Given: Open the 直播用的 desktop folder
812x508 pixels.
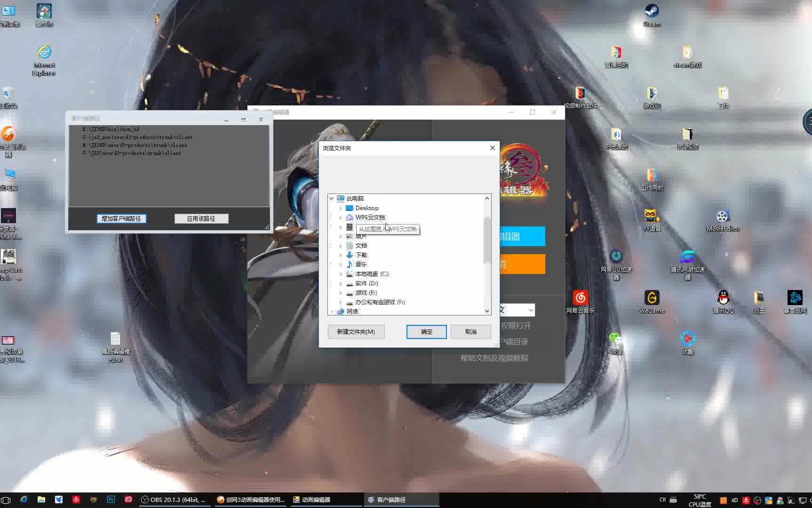Looking at the screenshot, I should pos(616,56).
